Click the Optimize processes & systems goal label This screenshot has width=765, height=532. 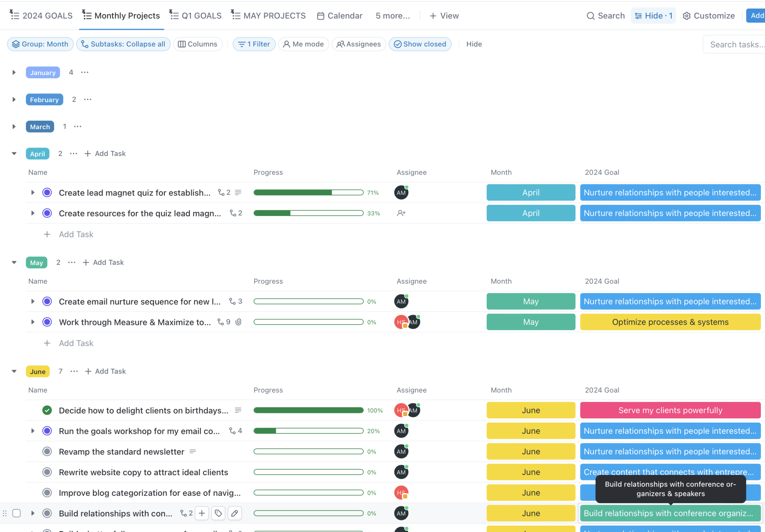(670, 322)
